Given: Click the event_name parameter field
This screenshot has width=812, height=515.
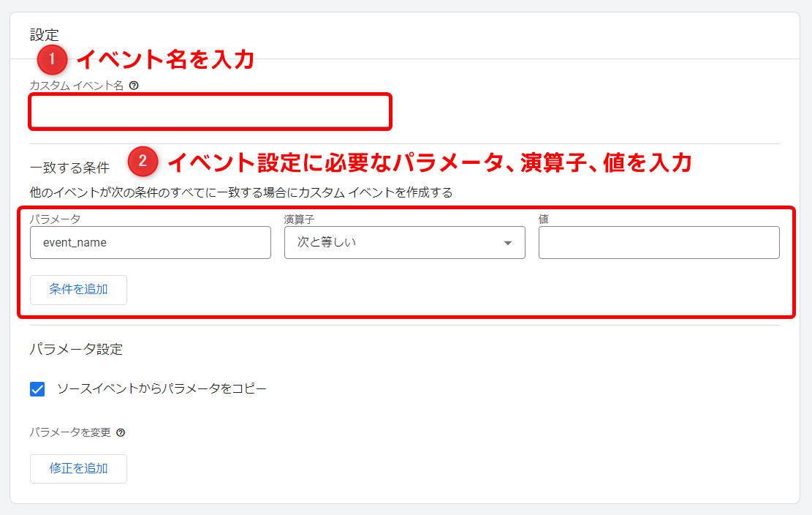Looking at the screenshot, I should [150, 242].
